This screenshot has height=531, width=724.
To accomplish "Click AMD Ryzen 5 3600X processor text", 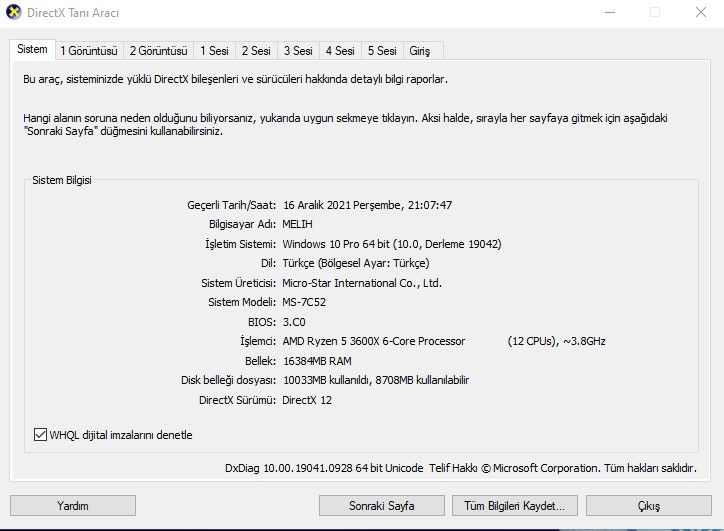I will coord(374,341).
